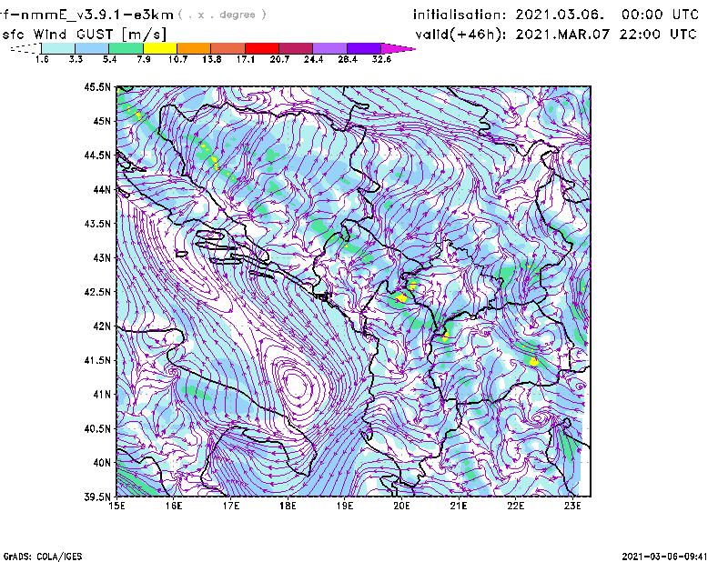The image size is (728, 562).
Task: Click the gray "( . x . degree )" text
Action: [222, 15]
